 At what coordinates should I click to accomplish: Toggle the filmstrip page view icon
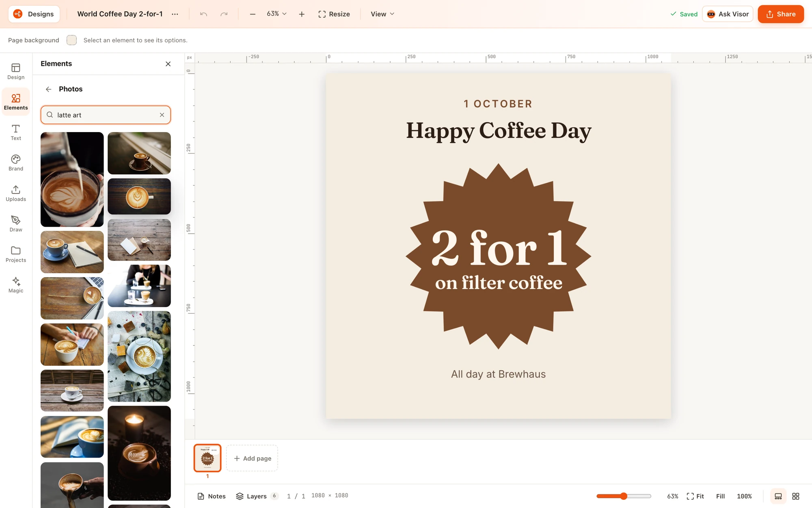coord(778,496)
